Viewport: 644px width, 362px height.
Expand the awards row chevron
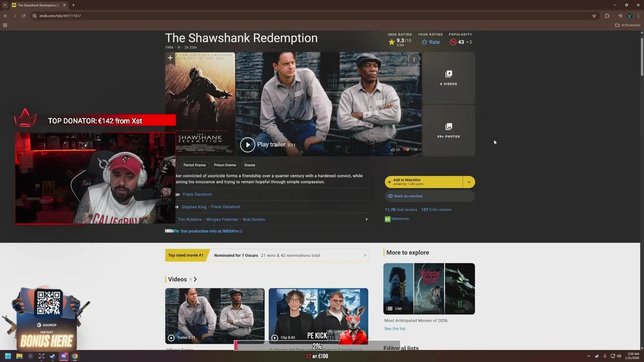[365, 255]
